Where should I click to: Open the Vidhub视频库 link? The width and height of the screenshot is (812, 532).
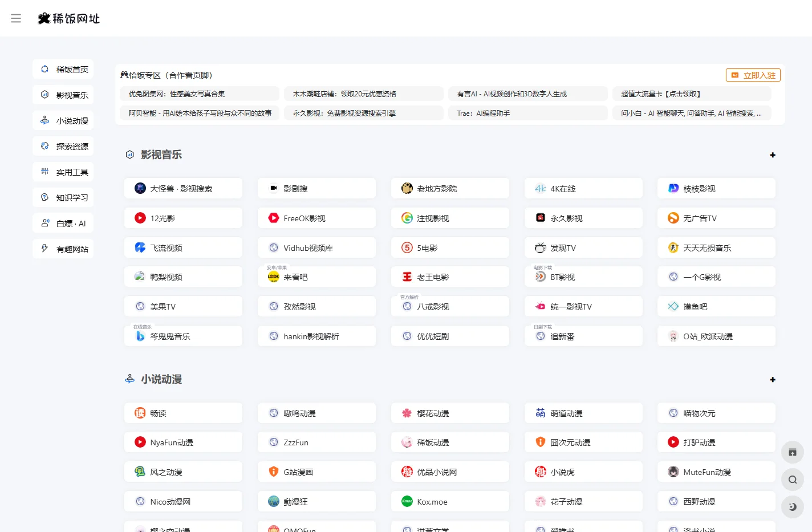click(316, 247)
